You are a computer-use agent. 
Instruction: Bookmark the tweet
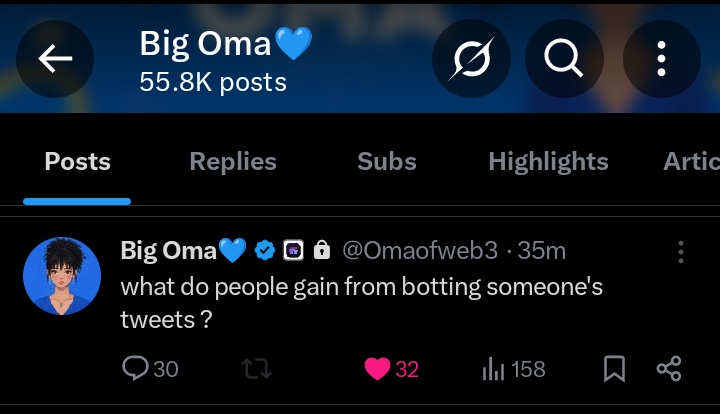click(616, 369)
